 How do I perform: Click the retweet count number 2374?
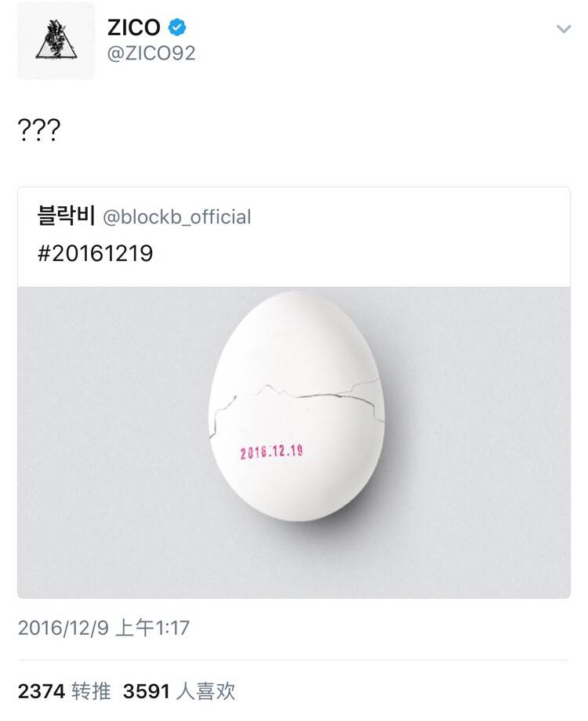point(40,690)
